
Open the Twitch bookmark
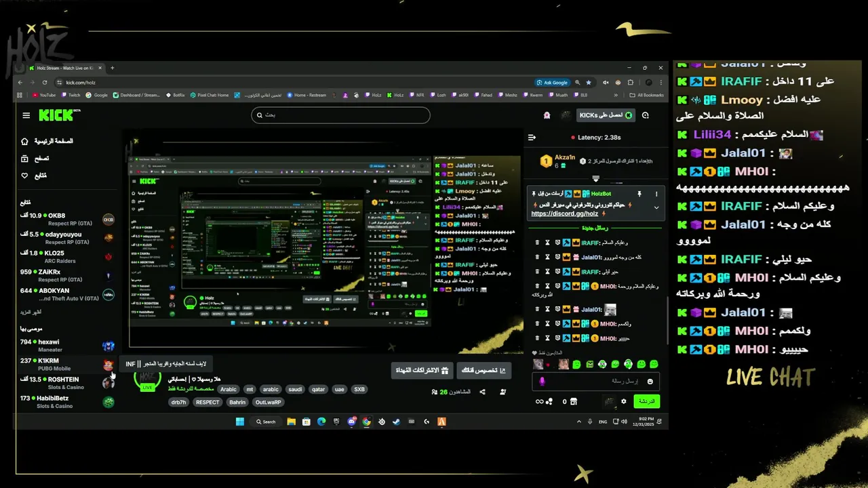coord(71,95)
